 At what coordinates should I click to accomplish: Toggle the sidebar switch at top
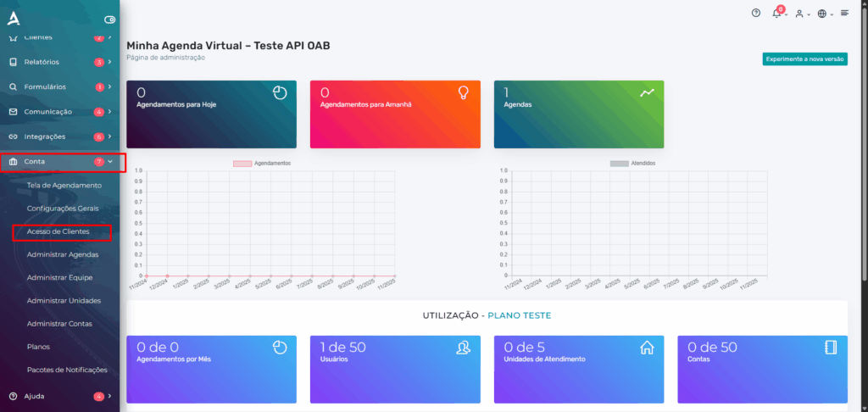click(109, 19)
